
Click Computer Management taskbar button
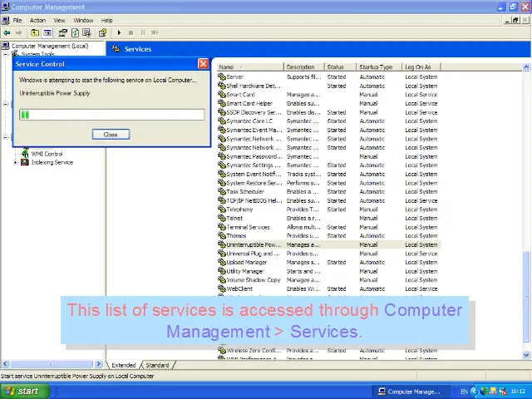click(411, 392)
